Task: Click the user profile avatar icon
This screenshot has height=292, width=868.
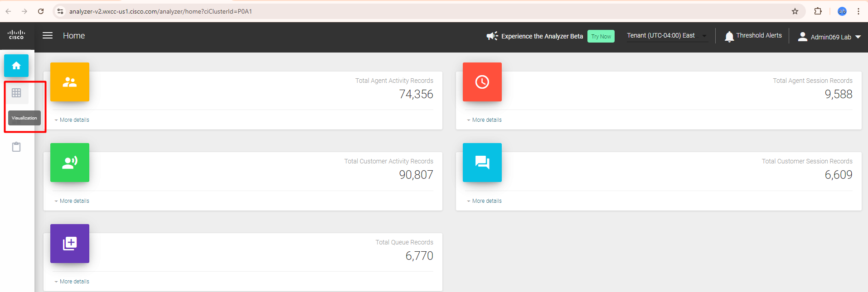Action: (x=802, y=37)
